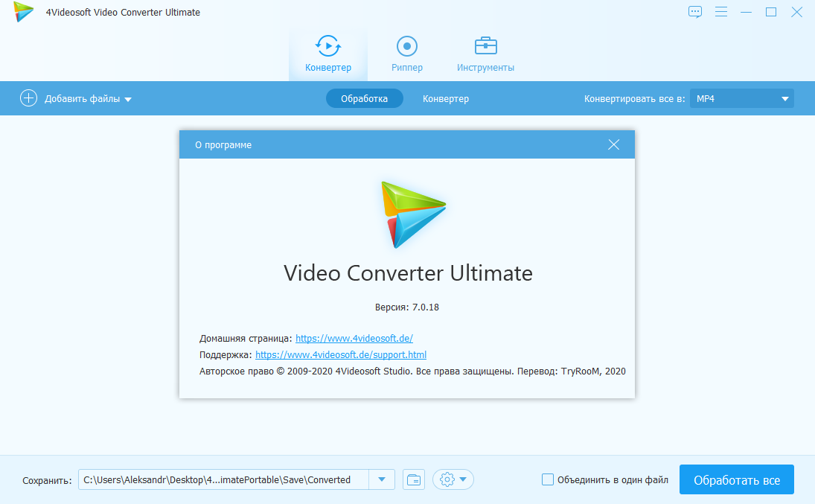Click the save path input field
The width and height of the screenshot is (815, 504).
(223, 479)
